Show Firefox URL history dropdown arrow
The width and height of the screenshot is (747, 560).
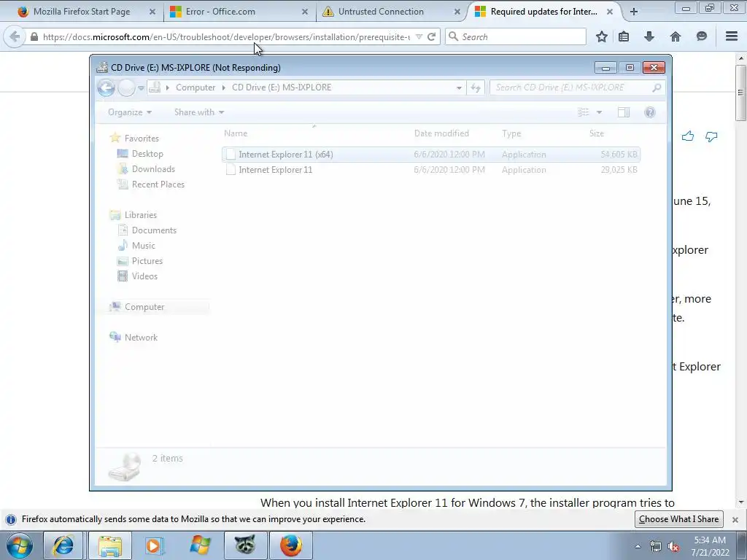click(419, 36)
